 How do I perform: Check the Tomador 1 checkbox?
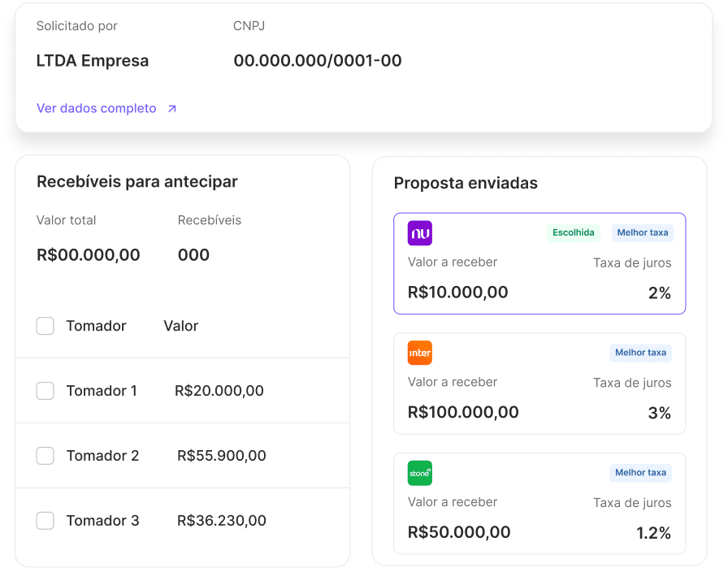coord(45,391)
